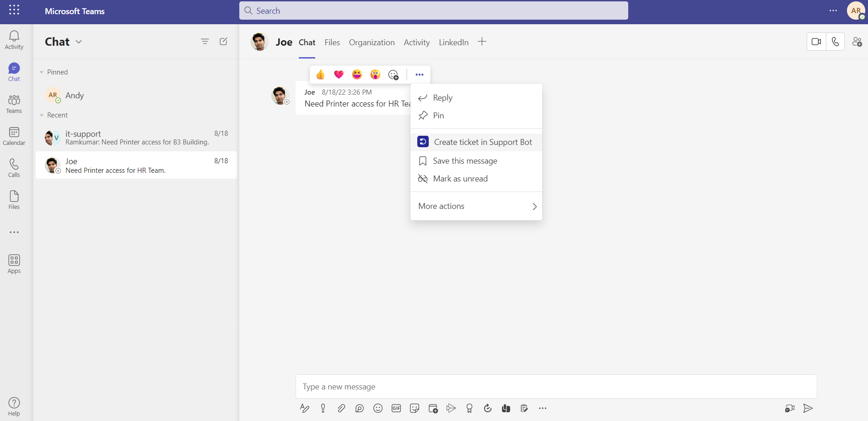Open text formatting options

coord(305,408)
